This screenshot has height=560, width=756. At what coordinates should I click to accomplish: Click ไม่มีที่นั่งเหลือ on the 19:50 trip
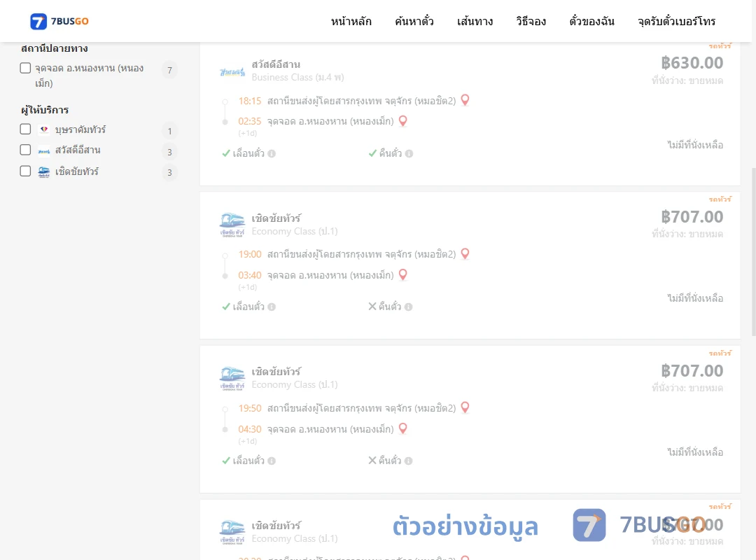coord(695,452)
